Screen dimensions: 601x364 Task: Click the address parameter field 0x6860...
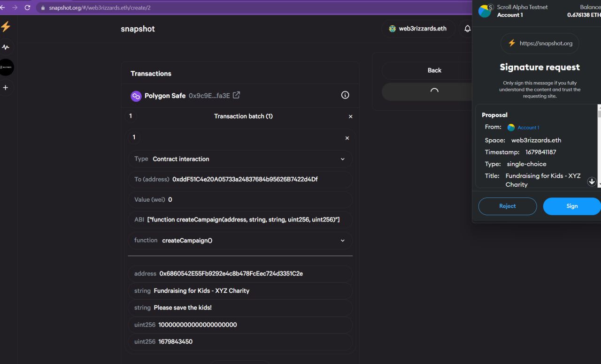[x=240, y=273]
